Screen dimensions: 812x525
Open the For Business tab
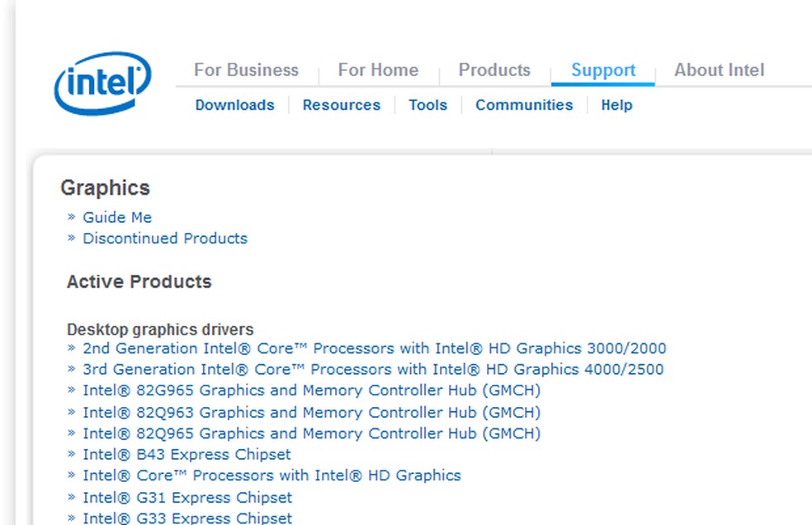[x=246, y=70]
